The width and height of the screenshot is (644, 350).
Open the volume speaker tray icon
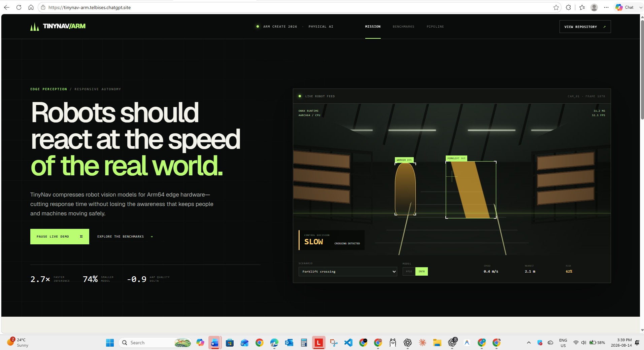point(583,343)
